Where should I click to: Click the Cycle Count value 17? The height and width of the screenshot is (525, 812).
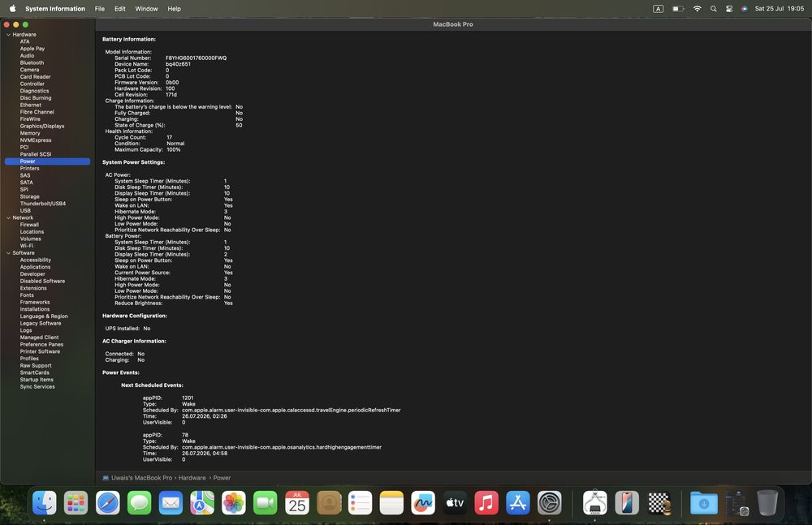coord(170,137)
